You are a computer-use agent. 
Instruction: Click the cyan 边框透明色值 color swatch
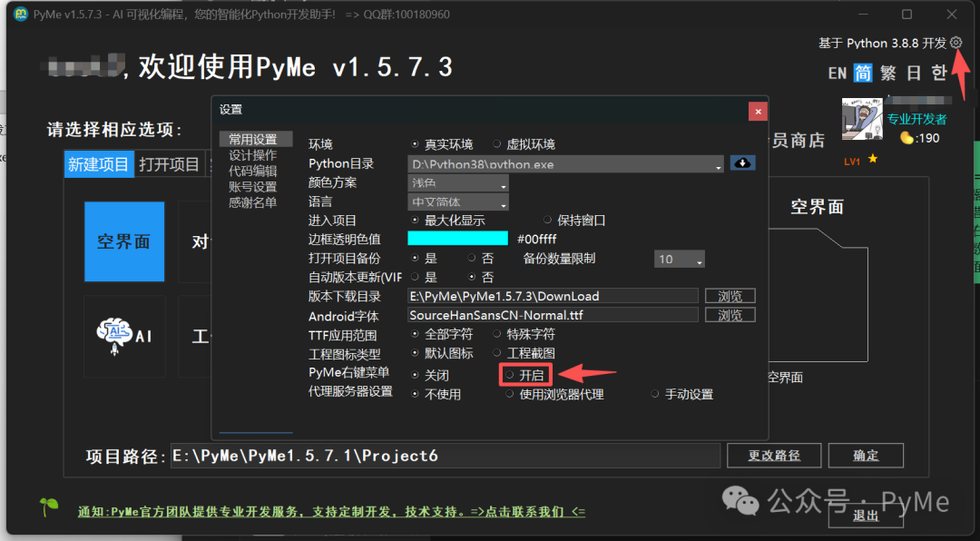[457, 239]
